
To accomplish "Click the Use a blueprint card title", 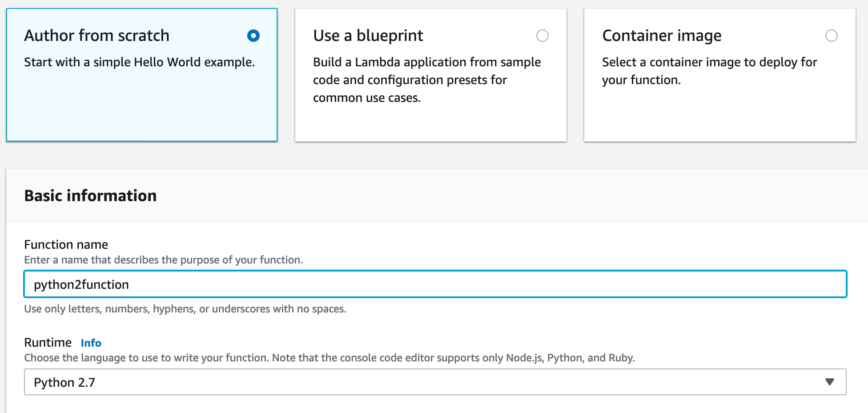I will 368,36.
